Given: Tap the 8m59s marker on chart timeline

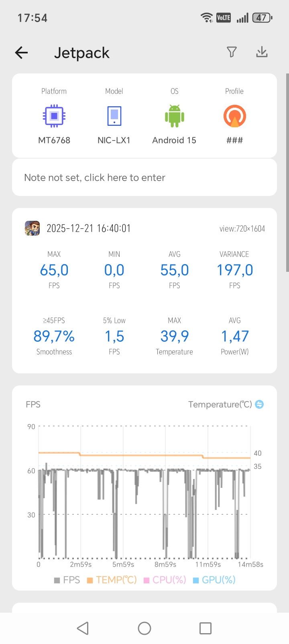Looking at the screenshot, I should [x=165, y=564].
